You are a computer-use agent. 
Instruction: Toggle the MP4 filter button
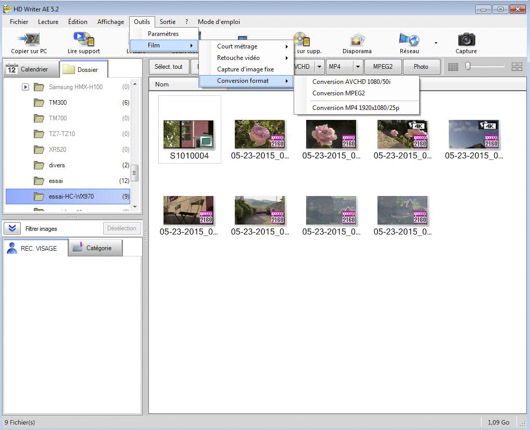340,67
